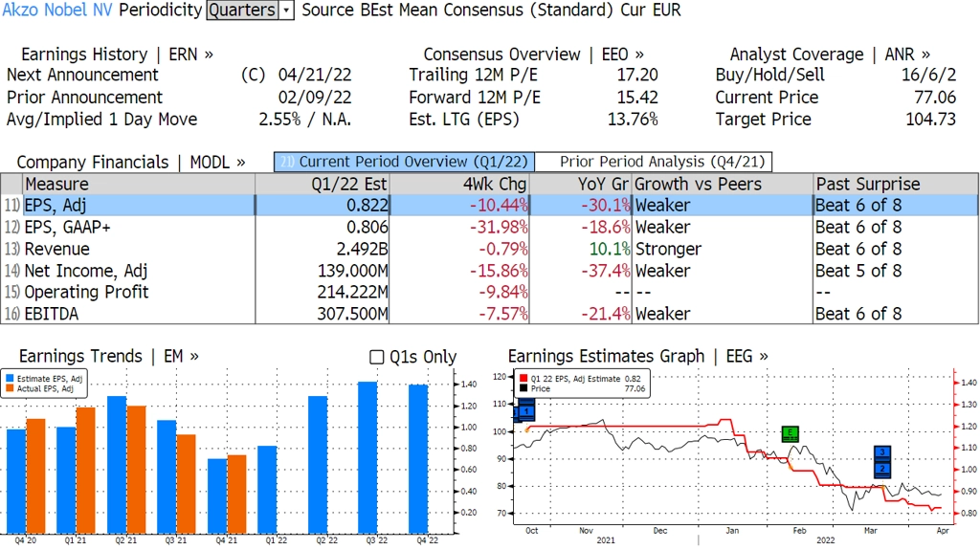Screen dimensions: 980x550
Task: Click the Q2 22 blue estimate bar
Action: pos(318,464)
